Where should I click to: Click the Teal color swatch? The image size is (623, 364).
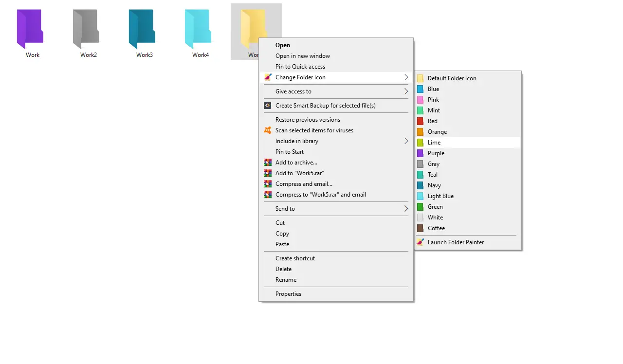420,175
